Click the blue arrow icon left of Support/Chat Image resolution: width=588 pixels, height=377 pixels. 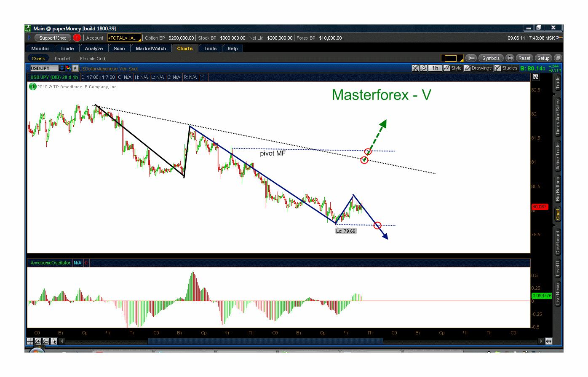[29, 38]
